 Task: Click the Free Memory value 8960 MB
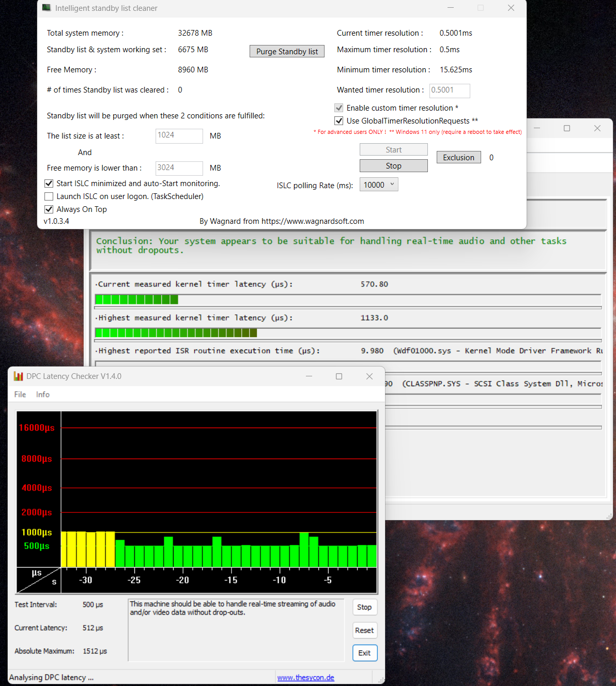click(193, 70)
